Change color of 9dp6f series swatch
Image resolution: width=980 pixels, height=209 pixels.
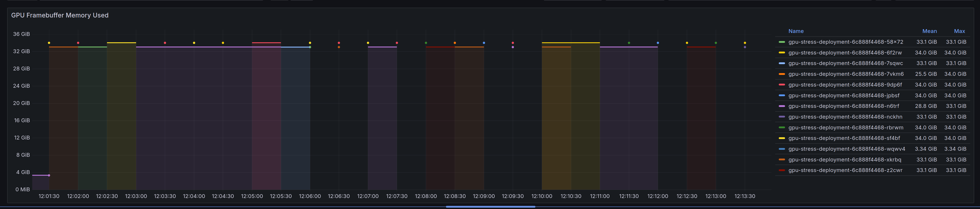[782, 85]
